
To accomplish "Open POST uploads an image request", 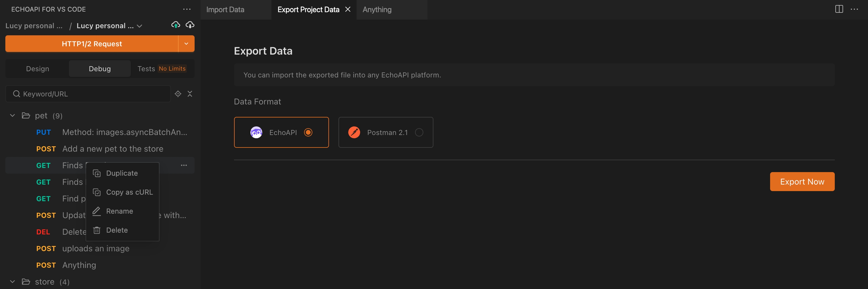I will coord(100,249).
